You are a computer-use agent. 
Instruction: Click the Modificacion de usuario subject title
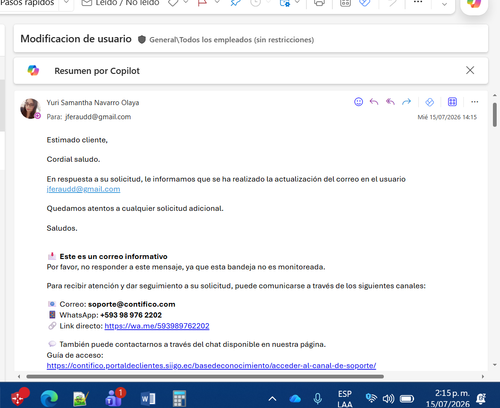point(76,39)
